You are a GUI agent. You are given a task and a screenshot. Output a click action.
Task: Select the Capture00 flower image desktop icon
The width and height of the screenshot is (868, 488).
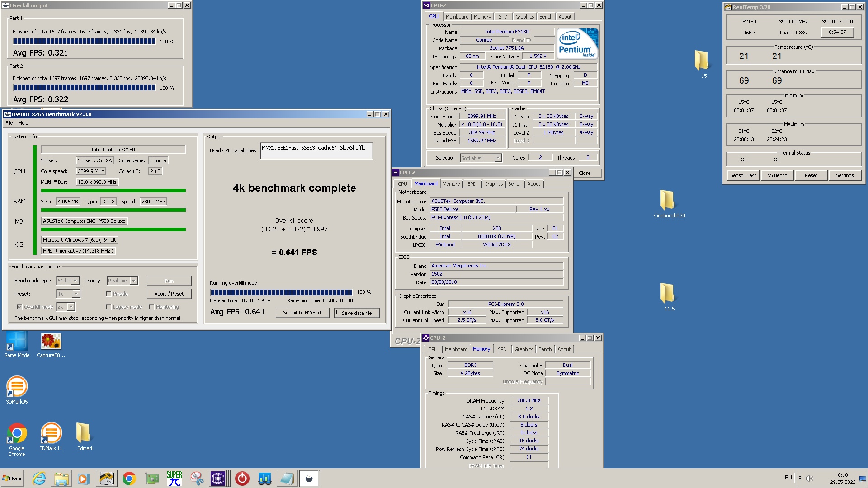click(51, 345)
